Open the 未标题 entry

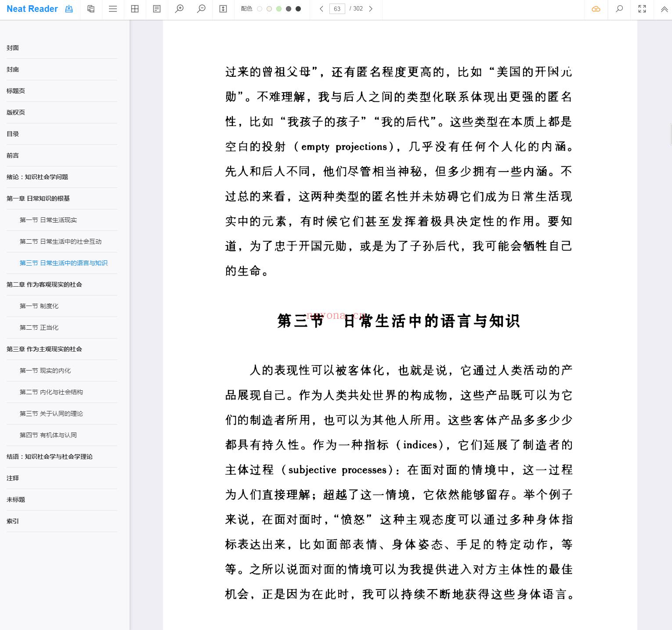16,500
